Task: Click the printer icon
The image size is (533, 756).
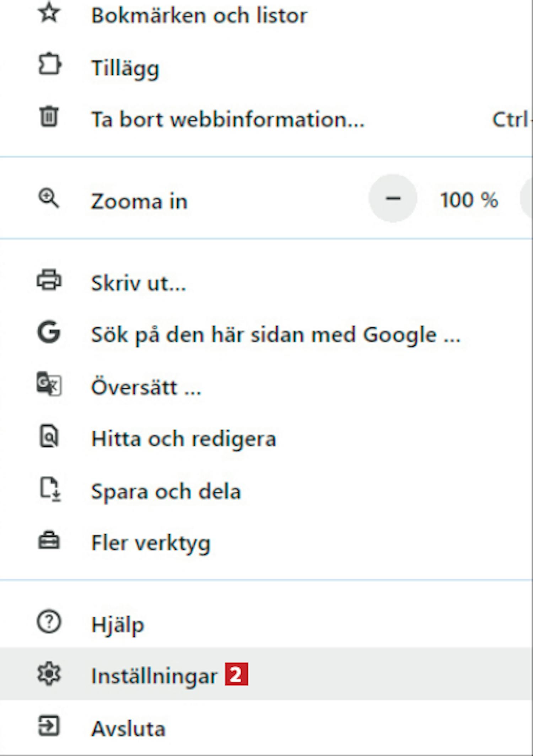Action: (x=49, y=280)
